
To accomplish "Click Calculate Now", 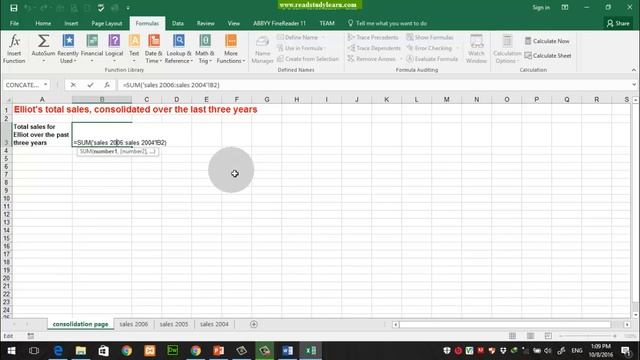I will [547, 41].
